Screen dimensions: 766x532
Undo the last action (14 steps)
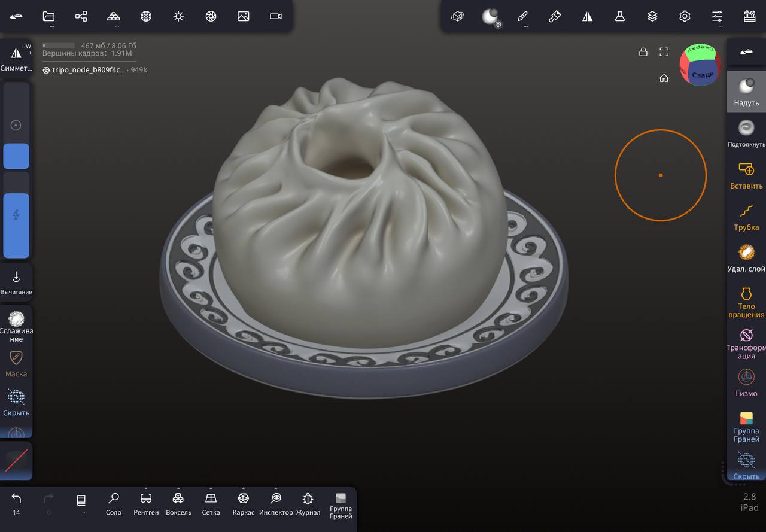[16, 503]
